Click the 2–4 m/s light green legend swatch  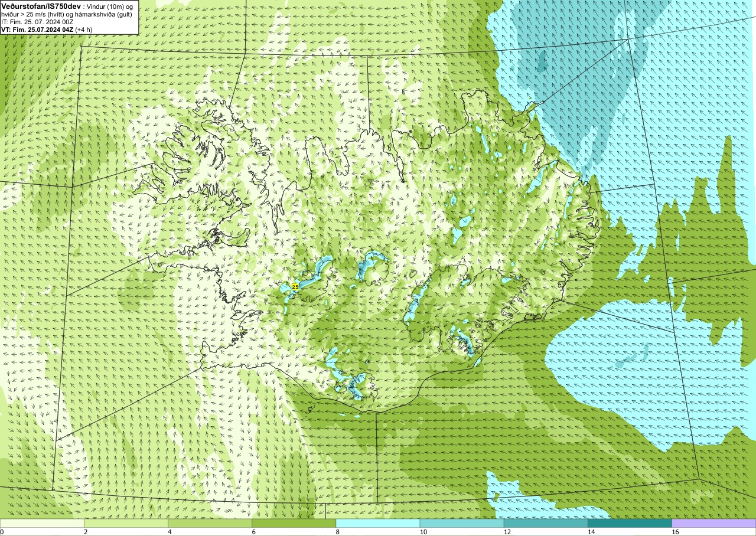click(126, 523)
